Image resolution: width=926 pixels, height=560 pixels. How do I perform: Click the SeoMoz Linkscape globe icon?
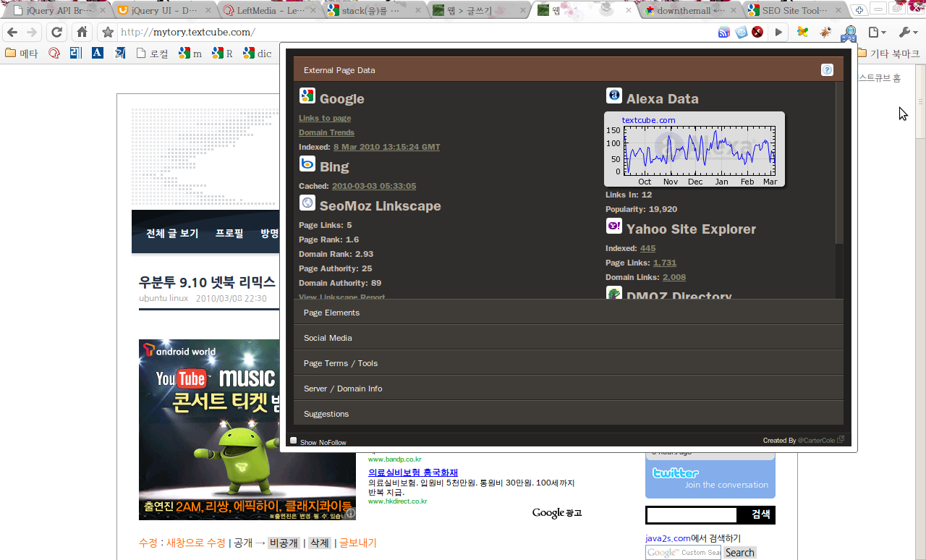[307, 203]
